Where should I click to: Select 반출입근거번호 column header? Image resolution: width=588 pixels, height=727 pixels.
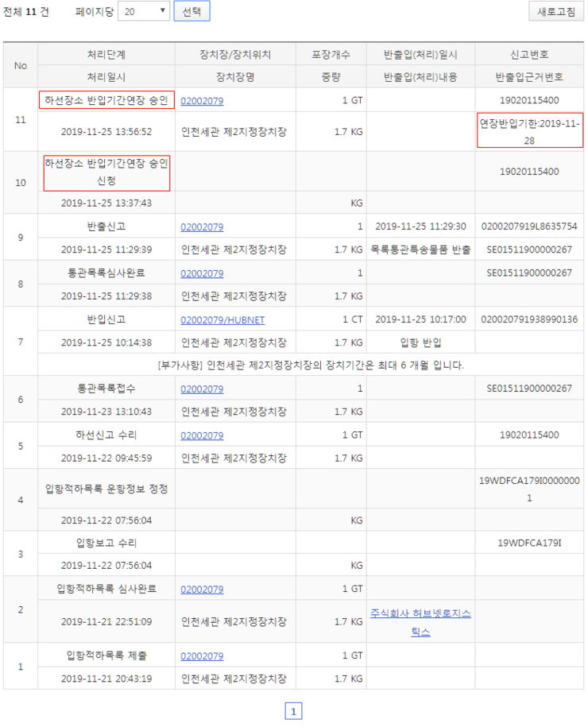coord(529,77)
